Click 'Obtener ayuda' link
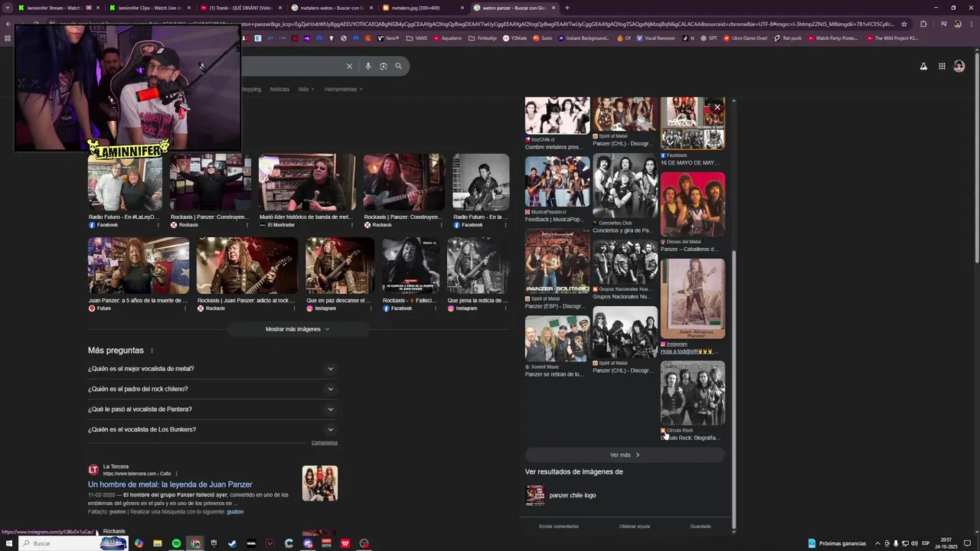980x551 pixels. [x=635, y=527]
